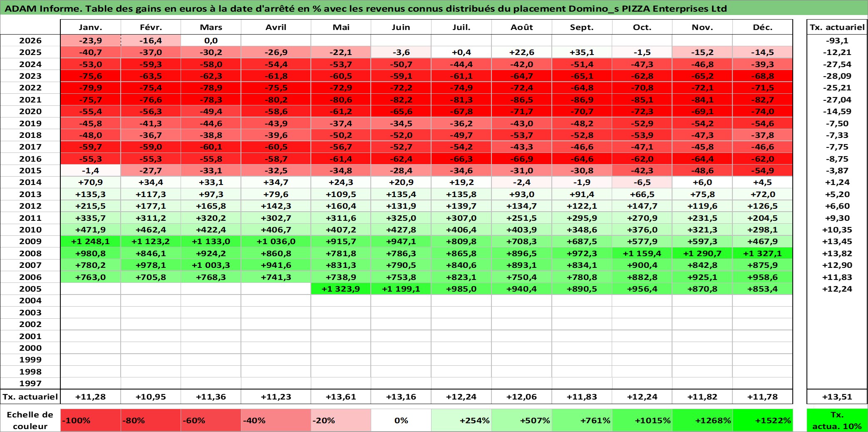Click the Janv. column header
The height and width of the screenshot is (432, 868).
[91, 27]
